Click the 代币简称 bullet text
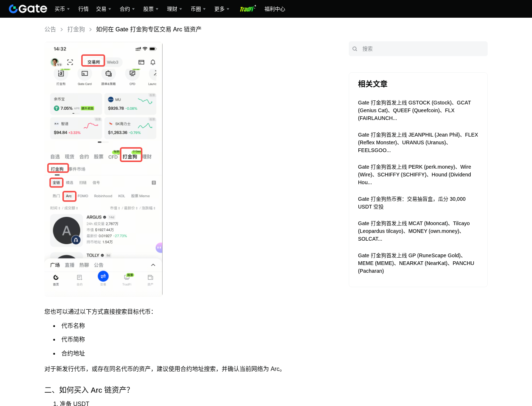The width and height of the screenshot is (532, 406). [x=73, y=339]
